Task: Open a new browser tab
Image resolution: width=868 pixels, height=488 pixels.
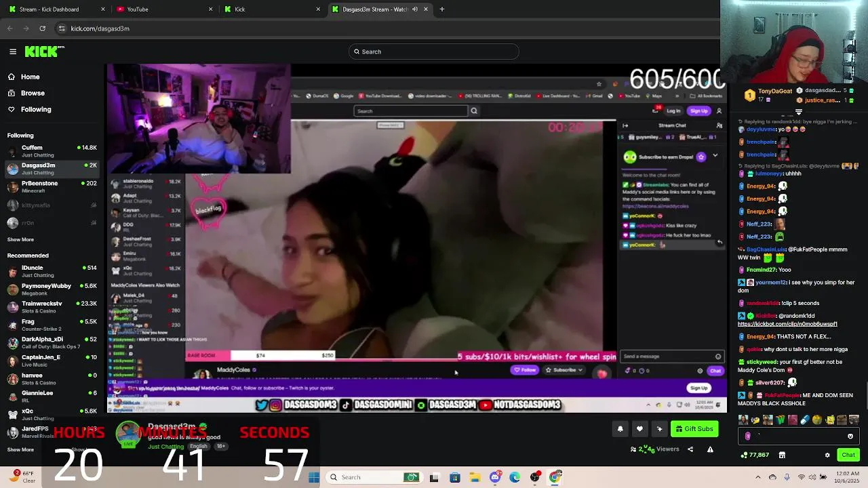Action: [442, 9]
